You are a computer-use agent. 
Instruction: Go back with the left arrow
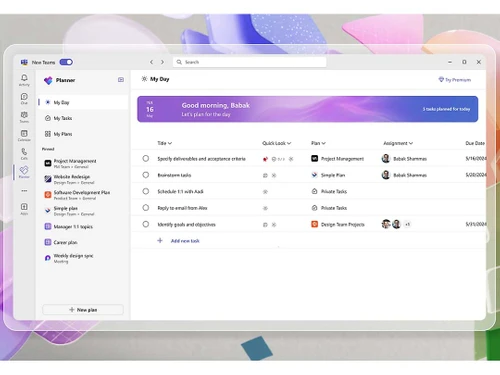[151, 62]
